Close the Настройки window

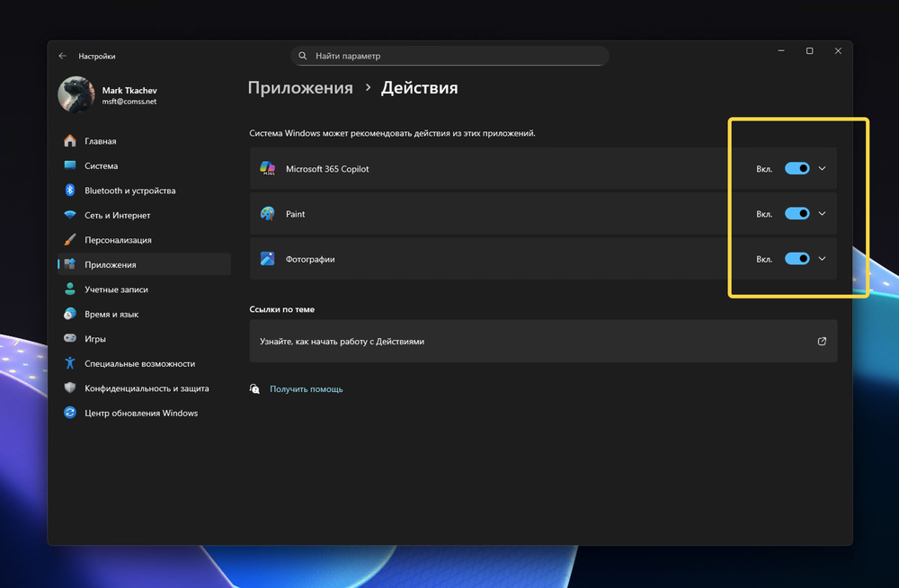[838, 50]
